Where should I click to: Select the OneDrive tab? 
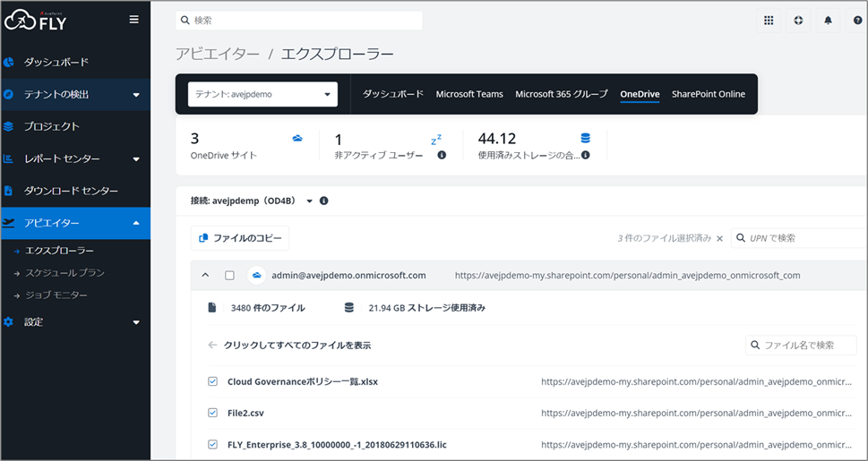tap(640, 94)
